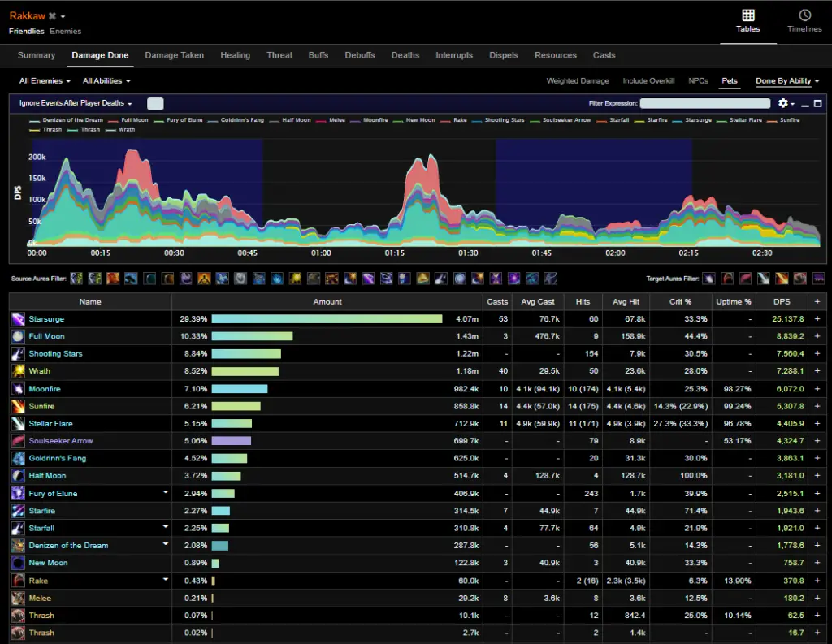Toggle NPCs option
The height and width of the screenshot is (644, 832).
tap(698, 80)
